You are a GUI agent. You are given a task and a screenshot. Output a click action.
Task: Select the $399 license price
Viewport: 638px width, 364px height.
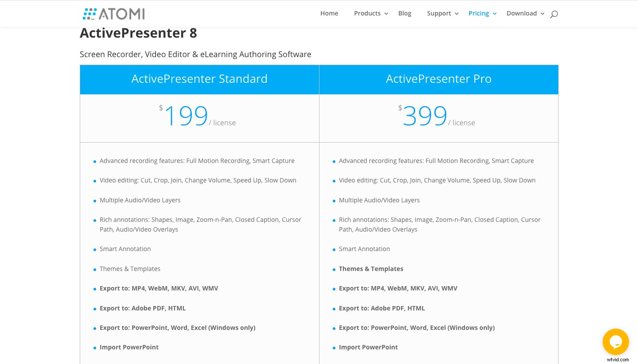(425, 115)
